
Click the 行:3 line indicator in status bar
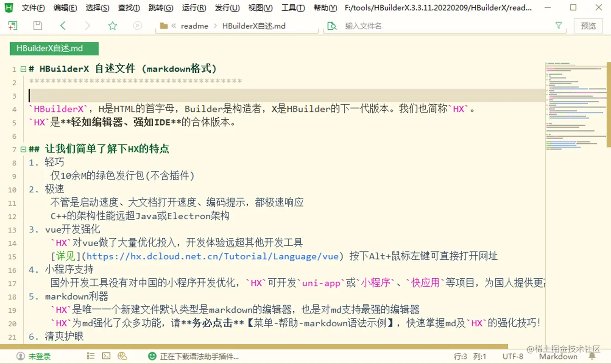coord(460,356)
